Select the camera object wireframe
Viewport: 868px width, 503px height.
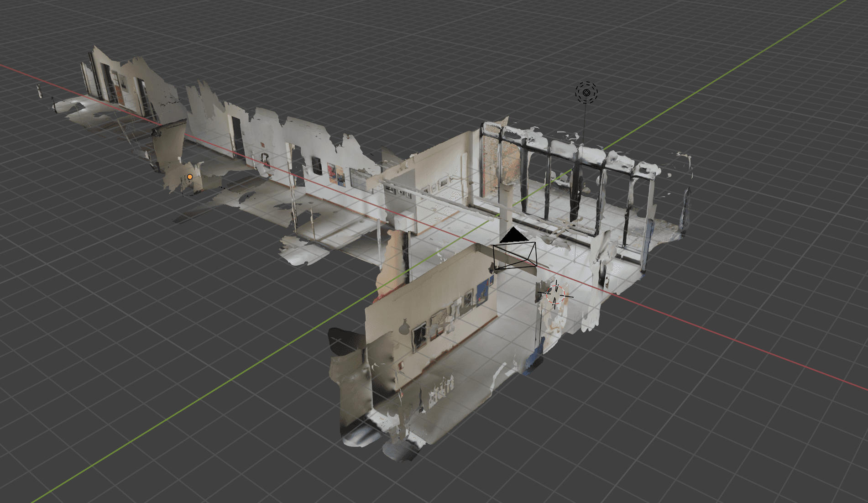(x=514, y=256)
